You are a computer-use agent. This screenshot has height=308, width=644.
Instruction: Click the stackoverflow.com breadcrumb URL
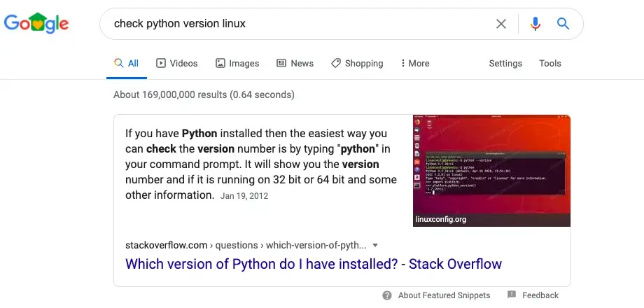pos(246,246)
